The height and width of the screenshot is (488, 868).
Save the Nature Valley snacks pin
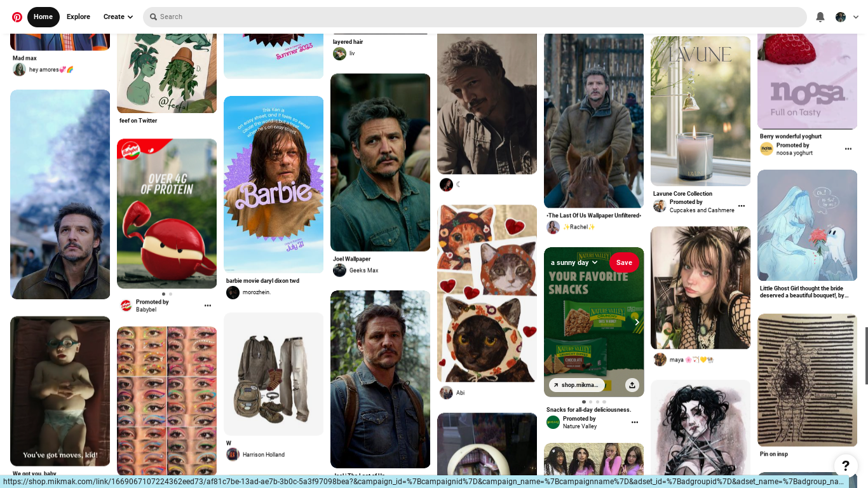coord(624,262)
